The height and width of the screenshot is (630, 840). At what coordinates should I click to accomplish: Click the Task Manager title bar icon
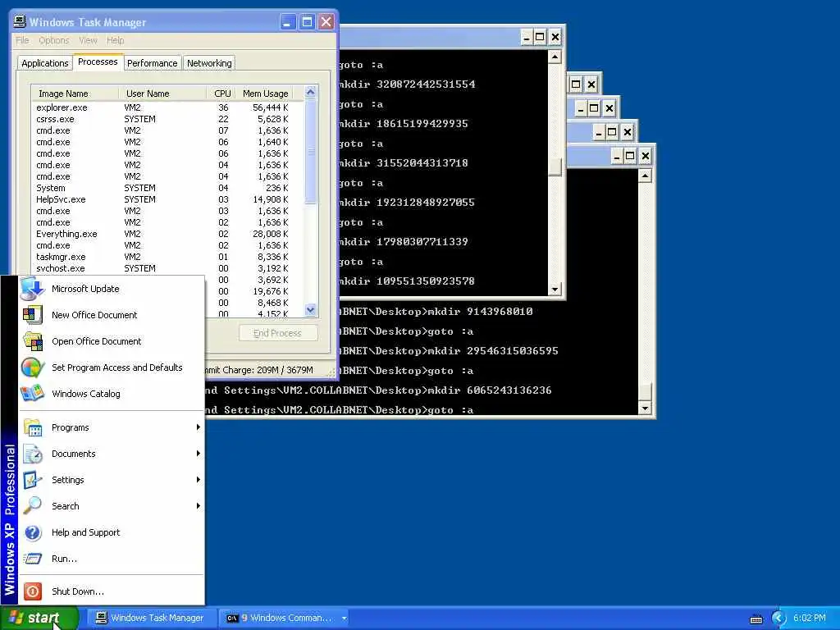click(20, 22)
